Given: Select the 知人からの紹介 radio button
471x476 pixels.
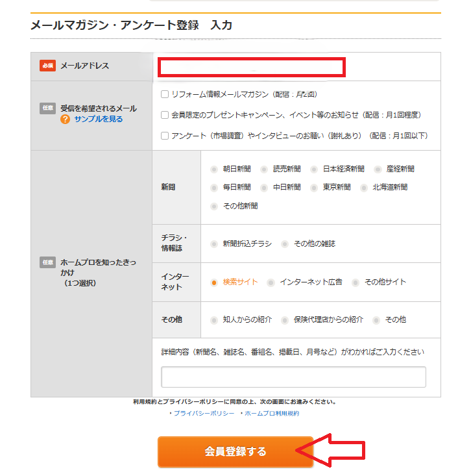Looking at the screenshot, I should (x=214, y=320).
